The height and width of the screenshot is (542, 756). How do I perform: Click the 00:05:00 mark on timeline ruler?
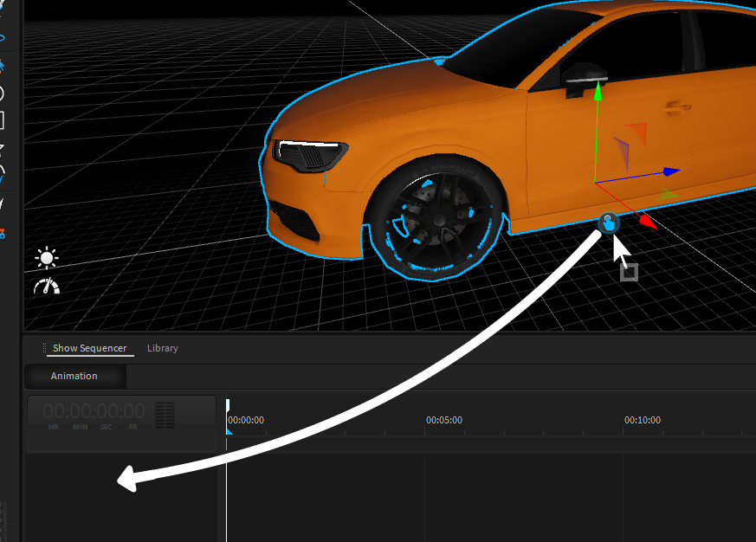coord(443,420)
